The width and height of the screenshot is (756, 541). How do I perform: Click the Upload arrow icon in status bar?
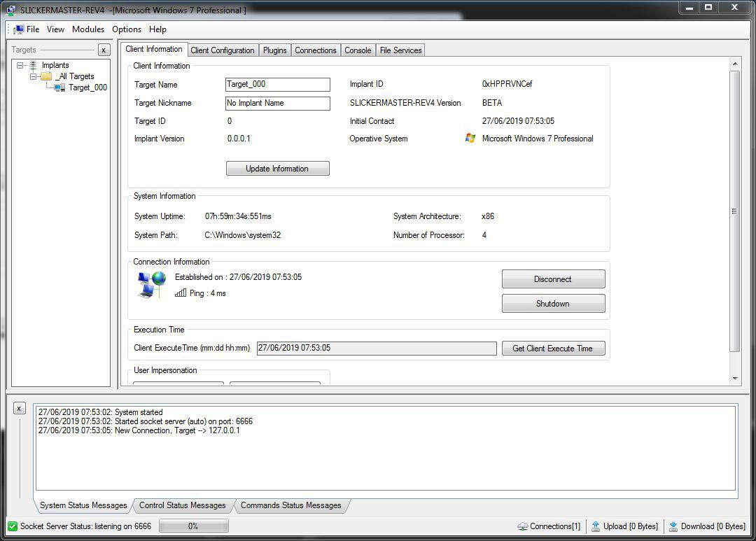[596, 526]
